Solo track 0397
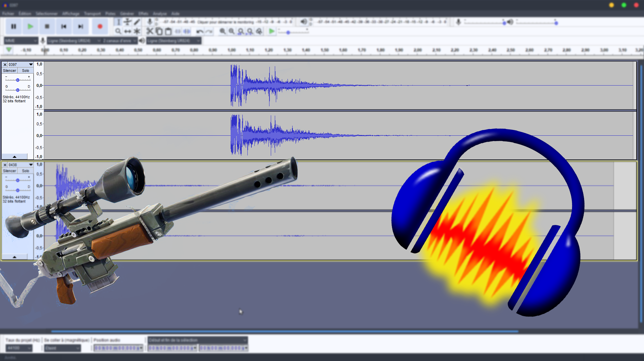 pos(25,71)
